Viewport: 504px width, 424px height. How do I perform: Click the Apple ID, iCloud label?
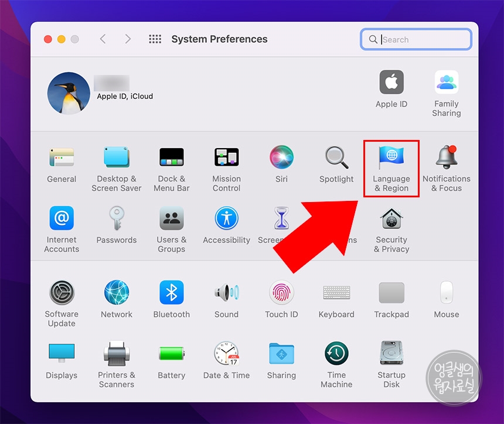pyautogui.click(x=125, y=97)
